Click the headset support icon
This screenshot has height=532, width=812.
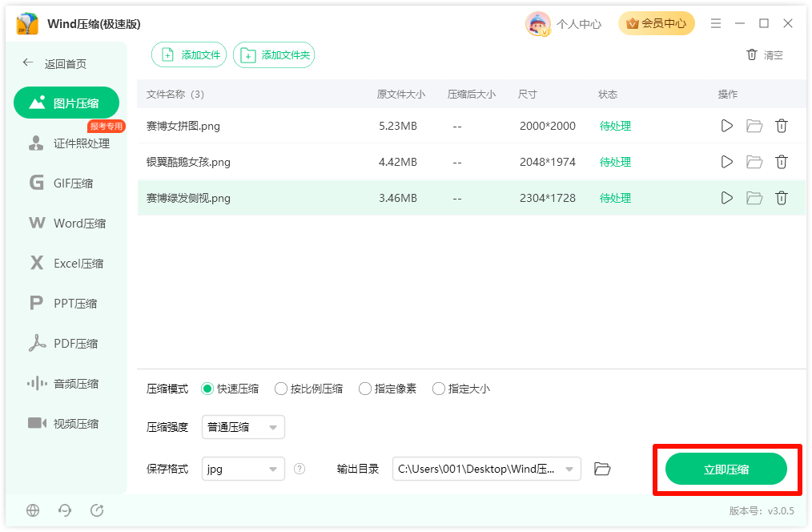pyautogui.click(x=65, y=510)
